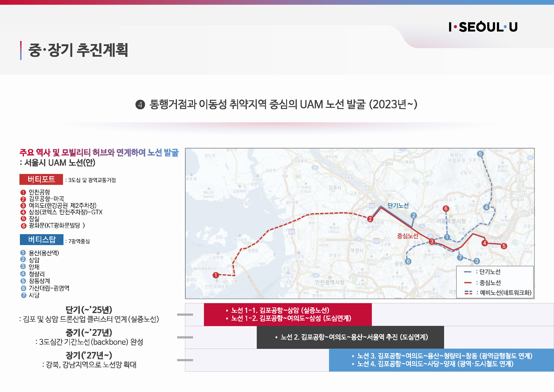Viewport: 554px width, 392px height.
Task: Click blue marker 6 on the map
Action: click(x=408, y=261)
